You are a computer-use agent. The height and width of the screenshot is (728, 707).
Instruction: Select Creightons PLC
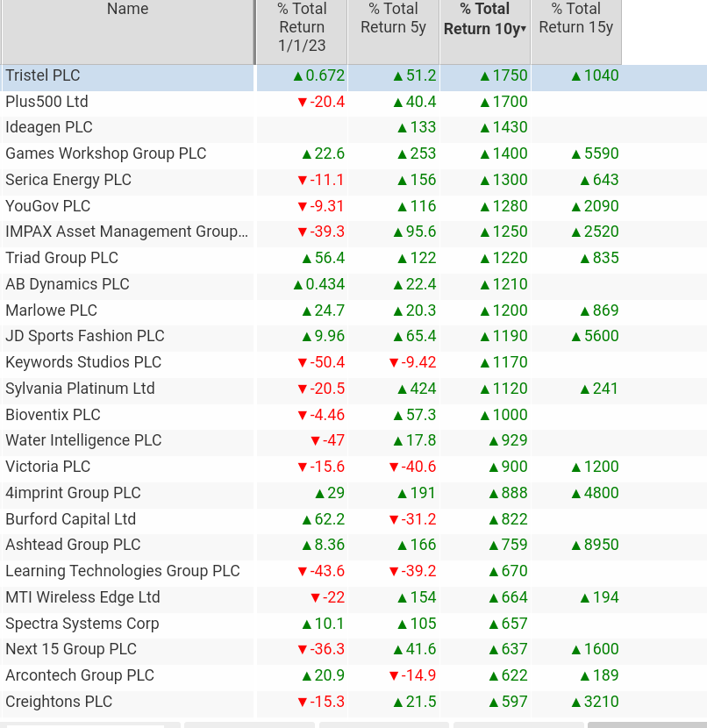[59, 702]
